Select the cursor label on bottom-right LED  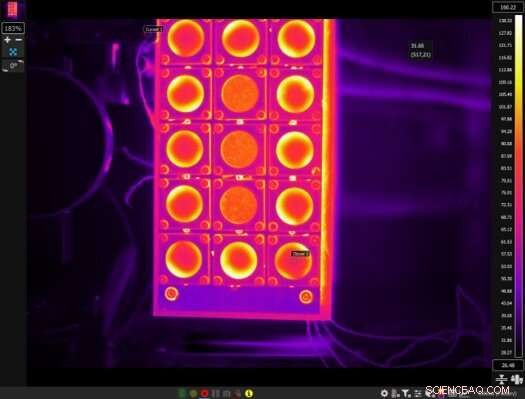click(300, 254)
